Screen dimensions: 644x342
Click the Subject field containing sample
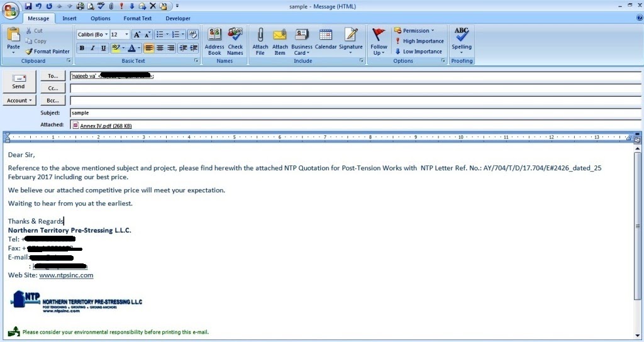tap(355, 113)
